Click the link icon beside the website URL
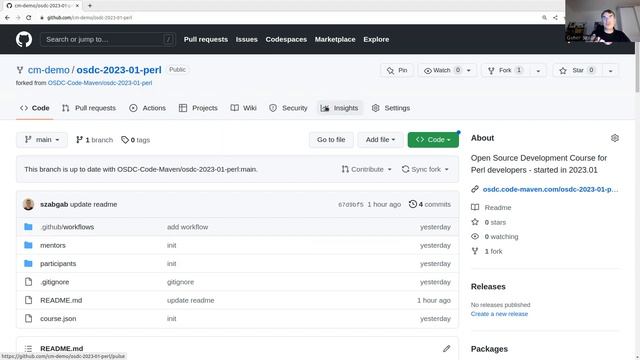640x360 pixels. pyautogui.click(x=475, y=189)
